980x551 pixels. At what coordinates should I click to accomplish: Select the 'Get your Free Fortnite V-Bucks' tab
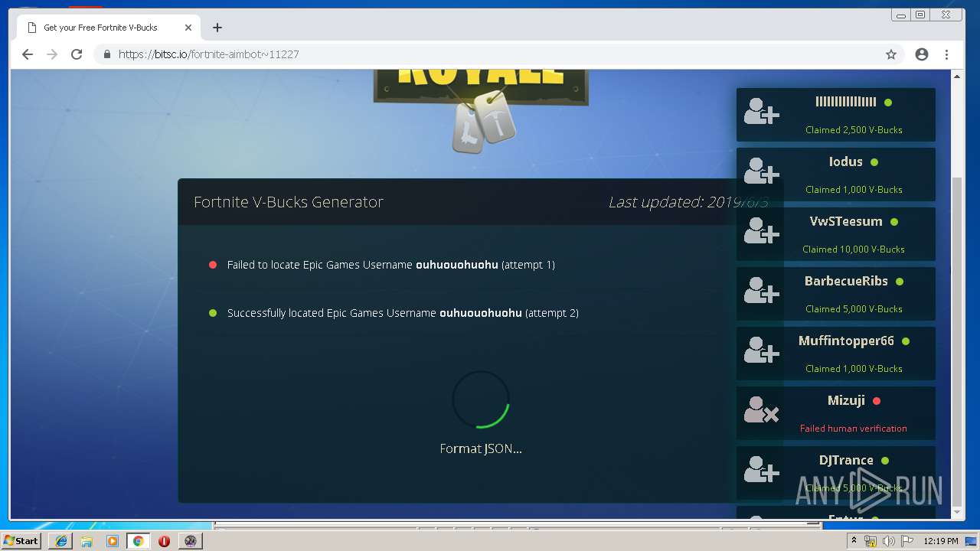[x=109, y=28]
